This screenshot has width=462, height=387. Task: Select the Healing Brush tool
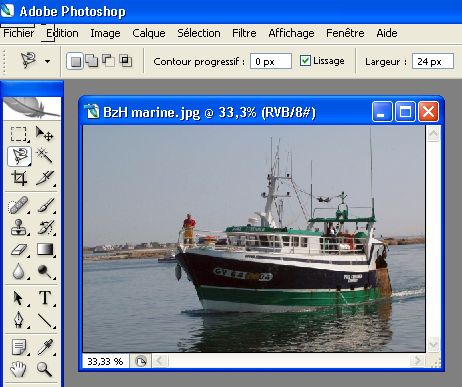click(x=18, y=205)
